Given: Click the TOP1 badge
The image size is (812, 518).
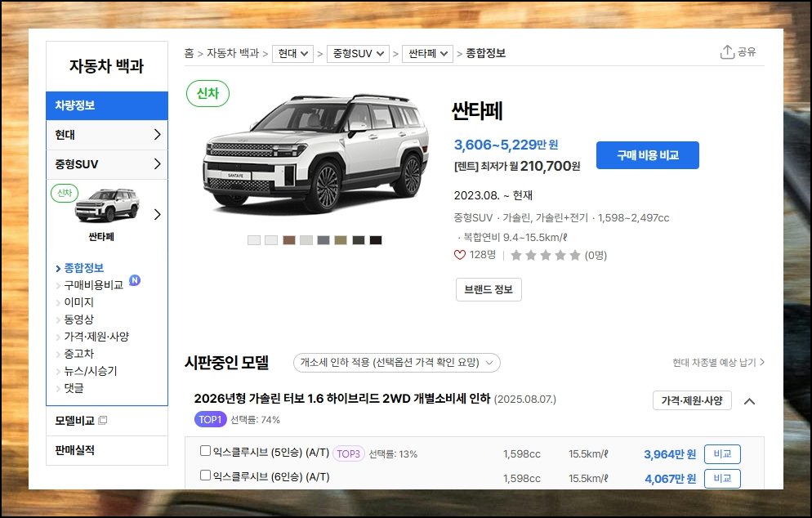Looking at the screenshot, I should 210,420.
